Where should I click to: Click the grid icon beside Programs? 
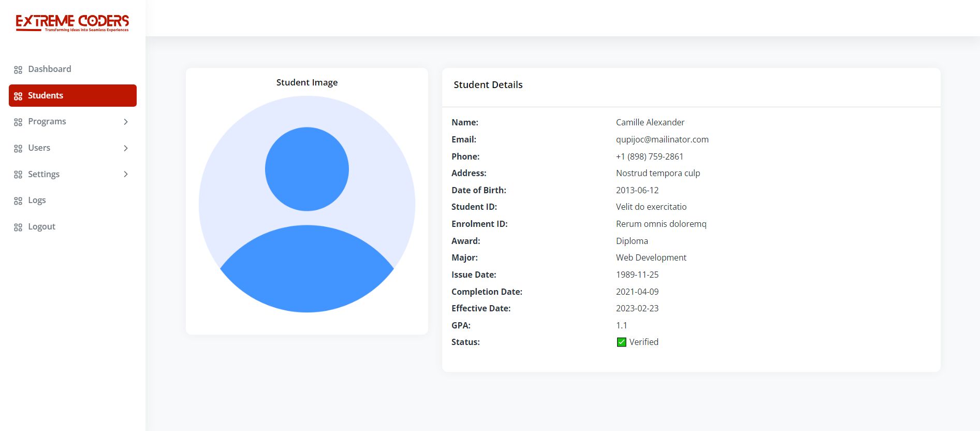18,122
